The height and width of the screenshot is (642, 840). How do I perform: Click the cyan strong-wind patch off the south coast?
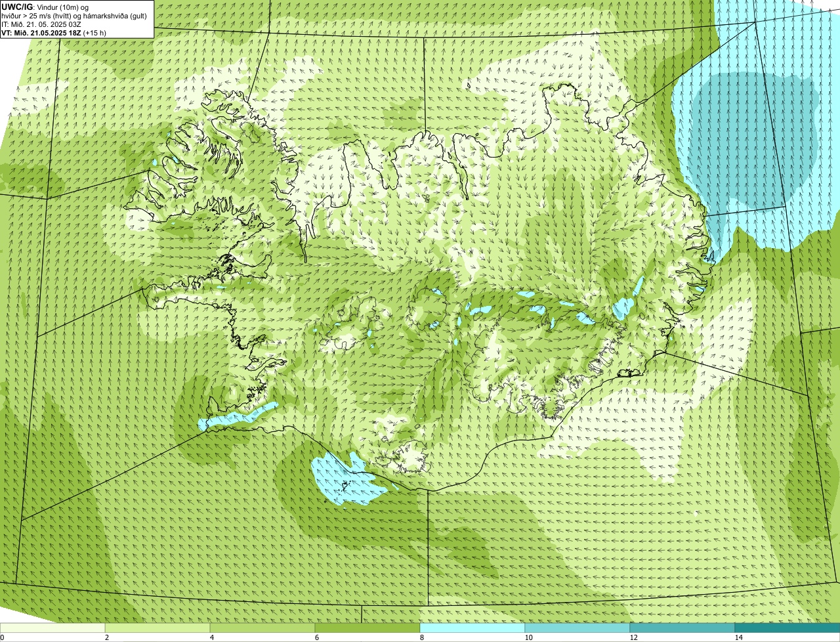[x=348, y=481]
